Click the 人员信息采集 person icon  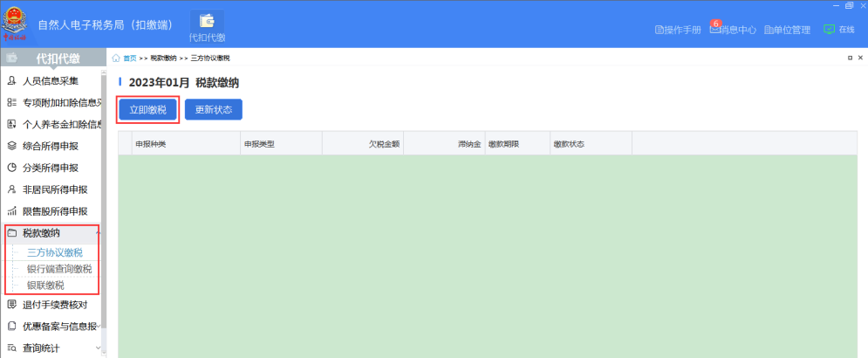[11, 81]
